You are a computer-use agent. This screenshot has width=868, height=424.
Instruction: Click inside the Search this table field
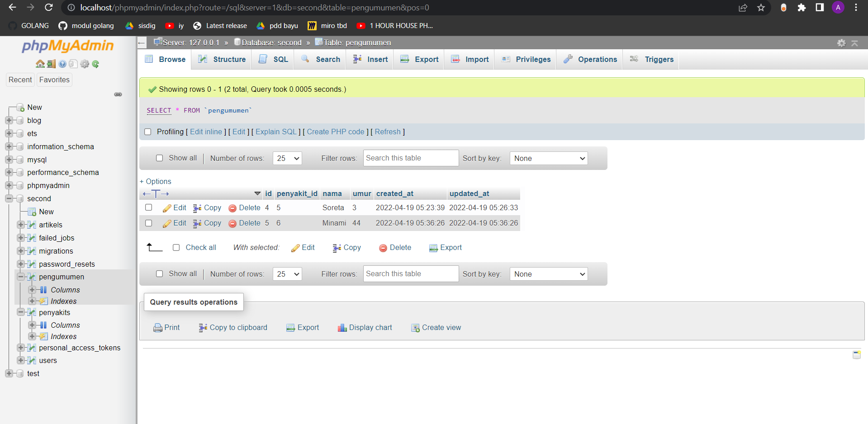tap(410, 158)
